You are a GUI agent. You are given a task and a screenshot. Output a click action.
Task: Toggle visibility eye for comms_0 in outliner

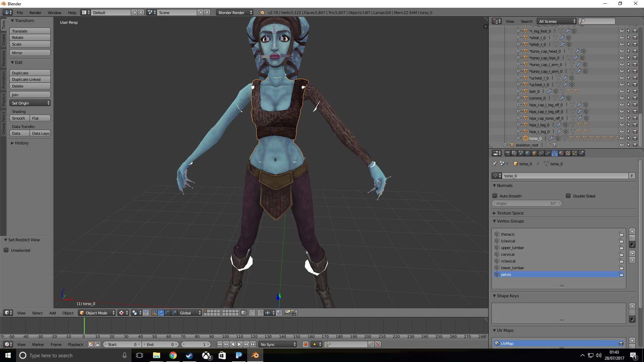pyautogui.click(x=622, y=98)
